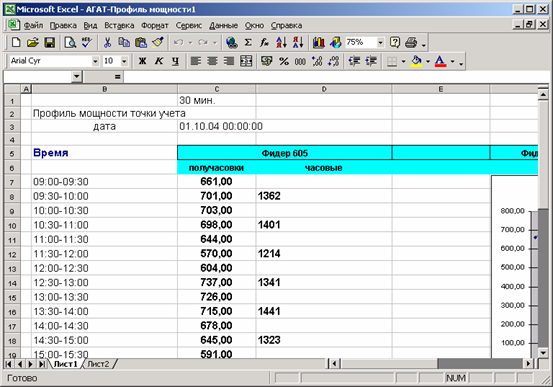Click the Redo arrow icon
The width and height of the screenshot is (553, 387).
click(x=203, y=43)
